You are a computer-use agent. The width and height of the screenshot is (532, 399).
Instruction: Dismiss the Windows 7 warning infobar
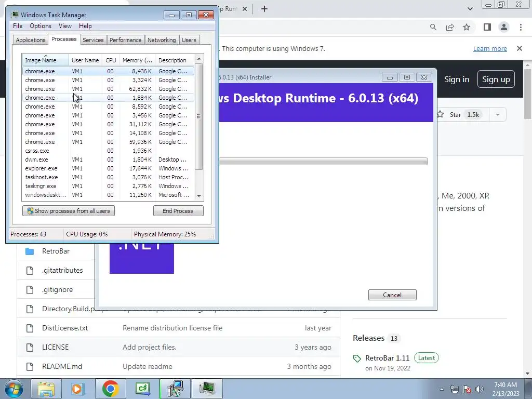[x=519, y=48]
